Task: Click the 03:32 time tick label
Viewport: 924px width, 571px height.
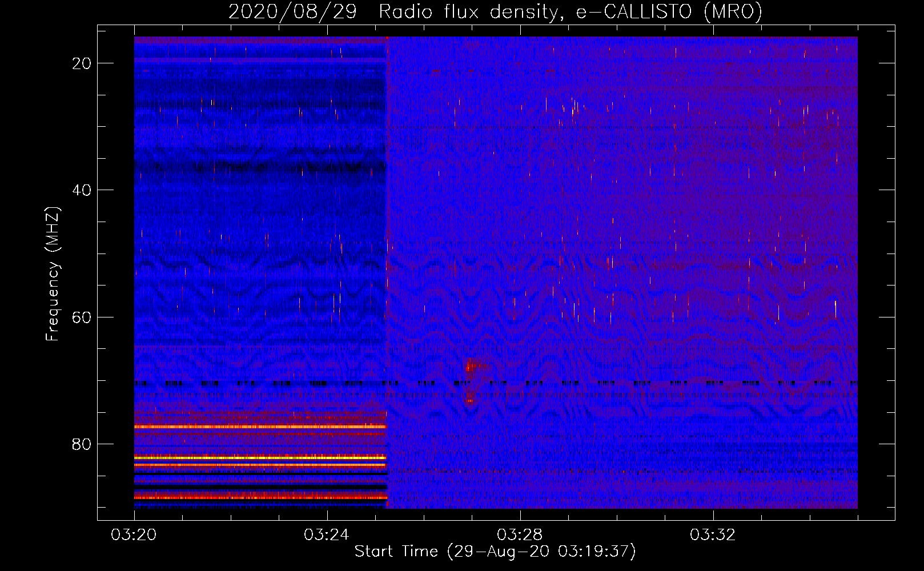Action: tap(713, 535)
